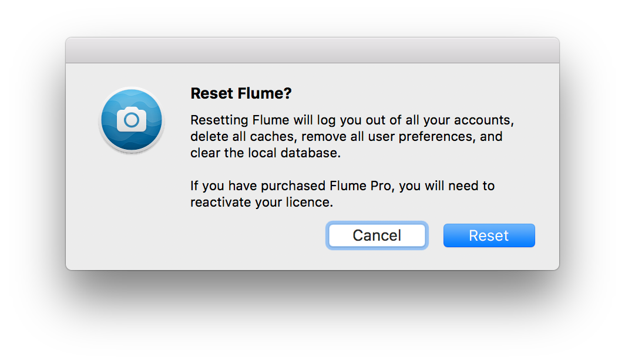This screenshot has height=364, width=625.
Task: Click the 'clear the local database' line
Action: (266, 153)
